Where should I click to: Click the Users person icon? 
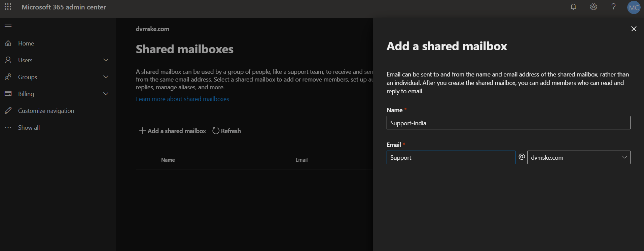point(8,60)
